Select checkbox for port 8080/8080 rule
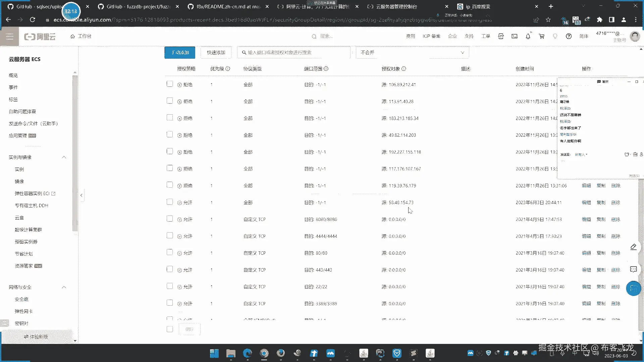The width and height of the screenshot is (644, 362). pyautogui.click(x=170, y=219)
